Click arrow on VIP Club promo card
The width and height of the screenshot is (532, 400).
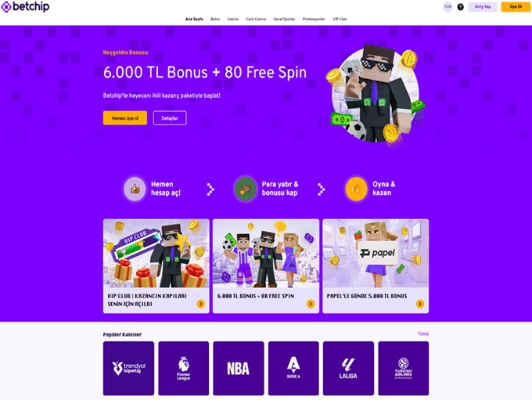(x=201, y=304)
